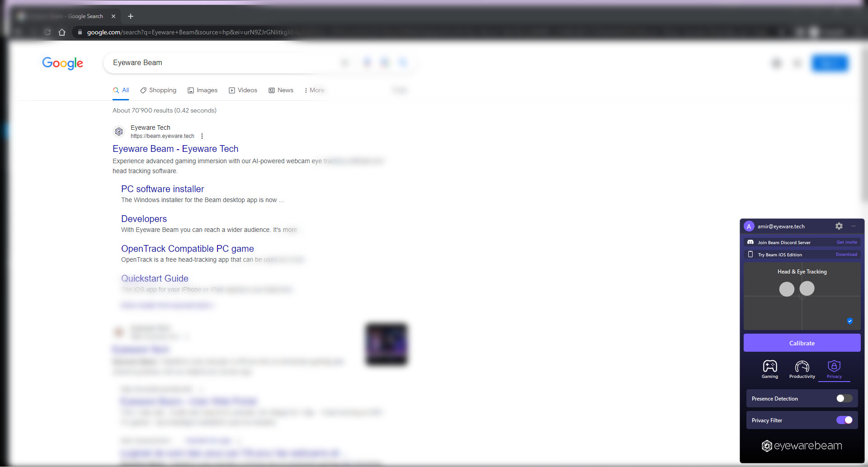The height and width of the screenshot is (467, 868).
Task: Collapse the Beam panel with the minimize chevron
Action: click(x=854, y=226)
